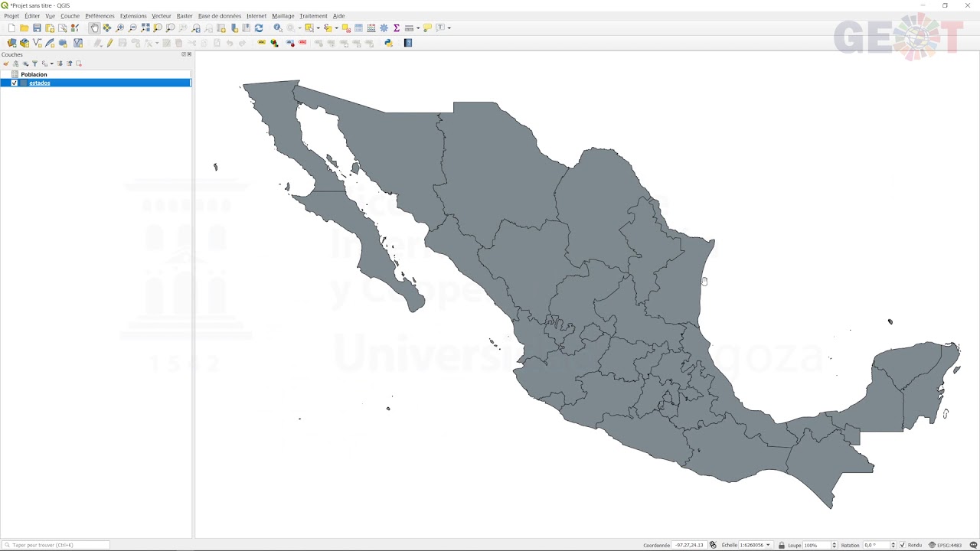Click the coordinate field showing -97.27,24.13

(689, 545)
